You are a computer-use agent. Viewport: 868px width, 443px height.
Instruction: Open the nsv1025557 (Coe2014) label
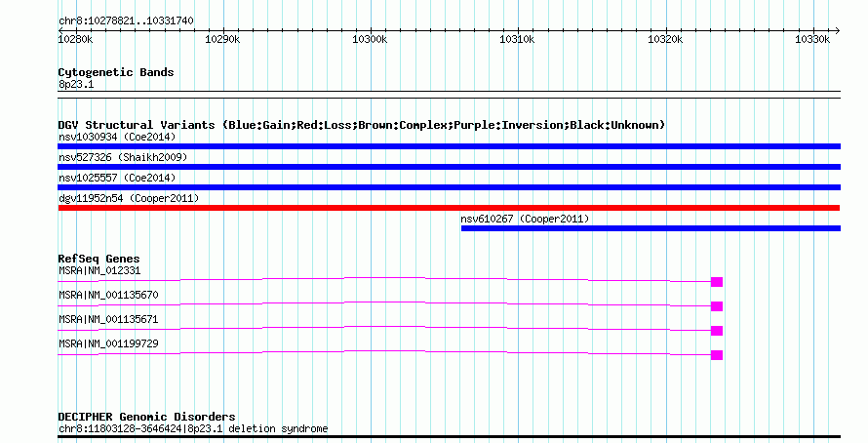(x=117, y=178)
